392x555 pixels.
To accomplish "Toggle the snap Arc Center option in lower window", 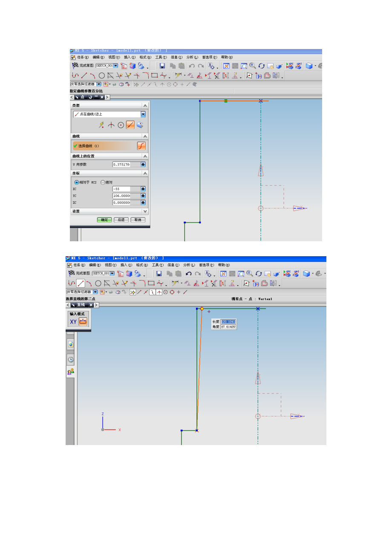I will (x=166, y=292).
